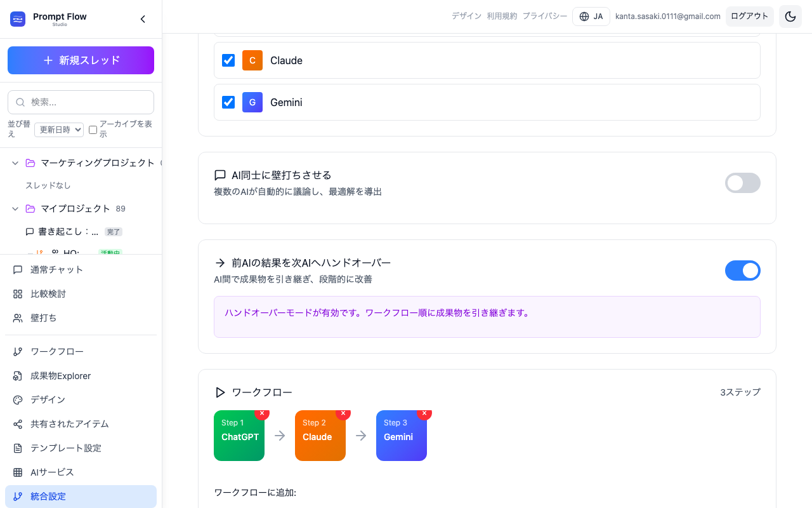
Task: Enable the AI同士に壁打ちさせる toggle
Action: pos(743,183)
